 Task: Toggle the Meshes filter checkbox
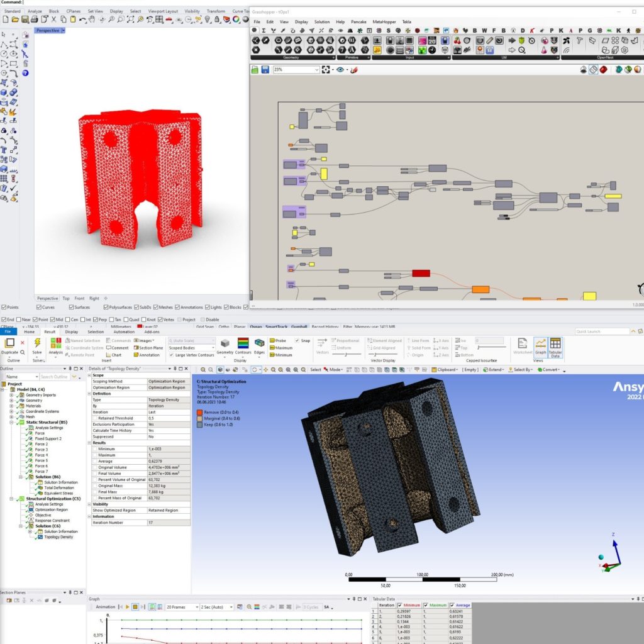(156, 307)
